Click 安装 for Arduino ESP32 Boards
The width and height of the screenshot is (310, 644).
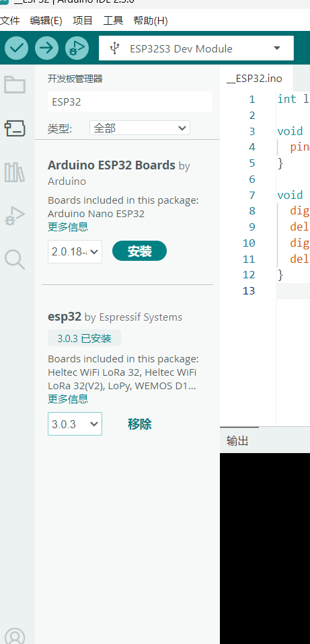coord(140,251)
